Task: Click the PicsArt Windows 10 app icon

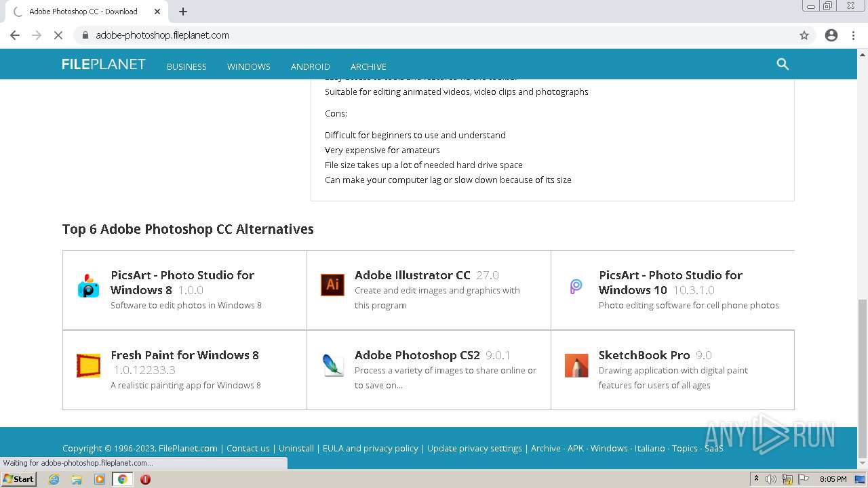Action: click(x=576, y=286)
